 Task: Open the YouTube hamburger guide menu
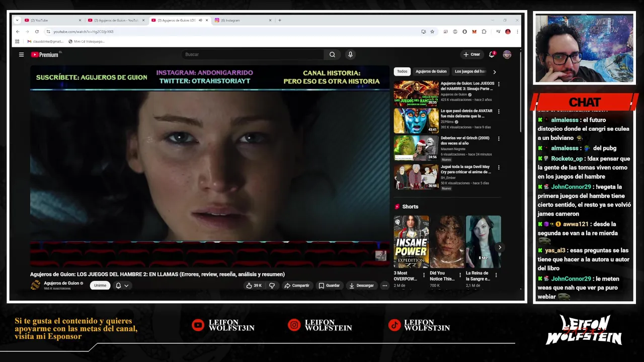[21, 54]
